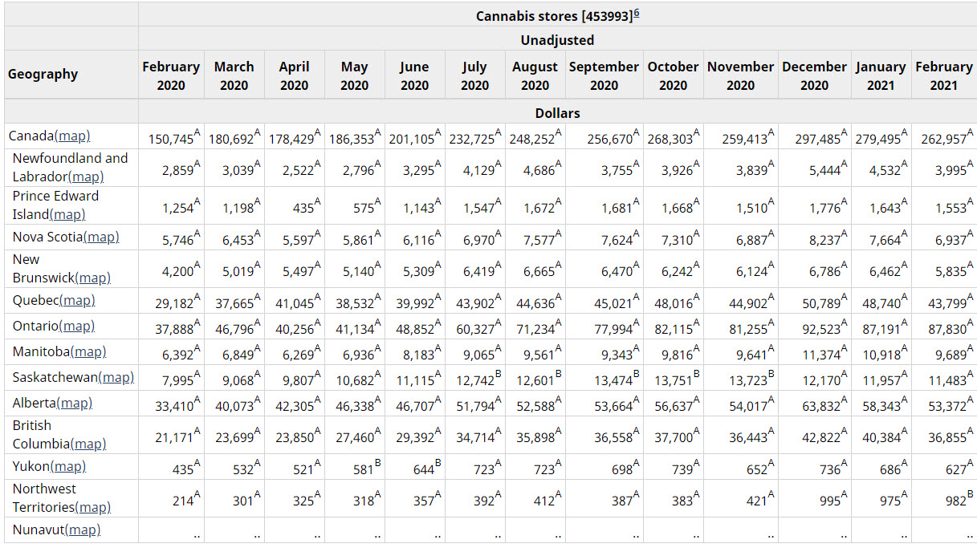Click Canada's February 2020 value 150,745
The width and height of the screenshot is (977, 560).
[x=170, y=139]
